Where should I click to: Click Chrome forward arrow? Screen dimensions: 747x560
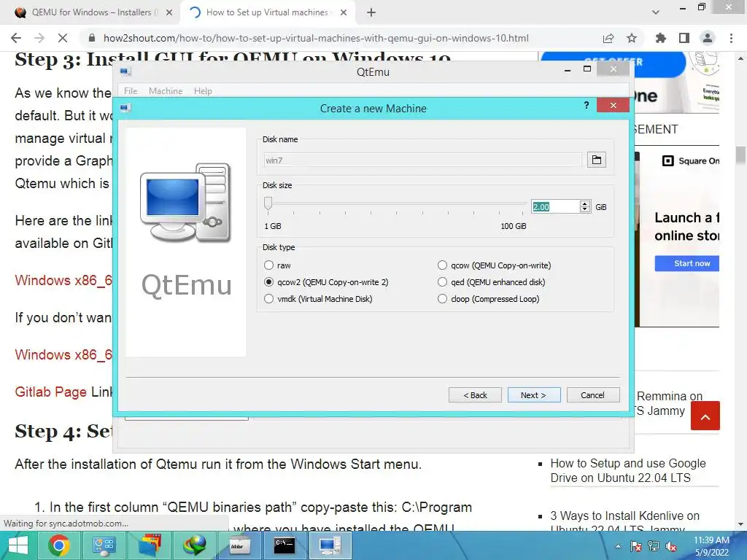click(x=39, y=38)
